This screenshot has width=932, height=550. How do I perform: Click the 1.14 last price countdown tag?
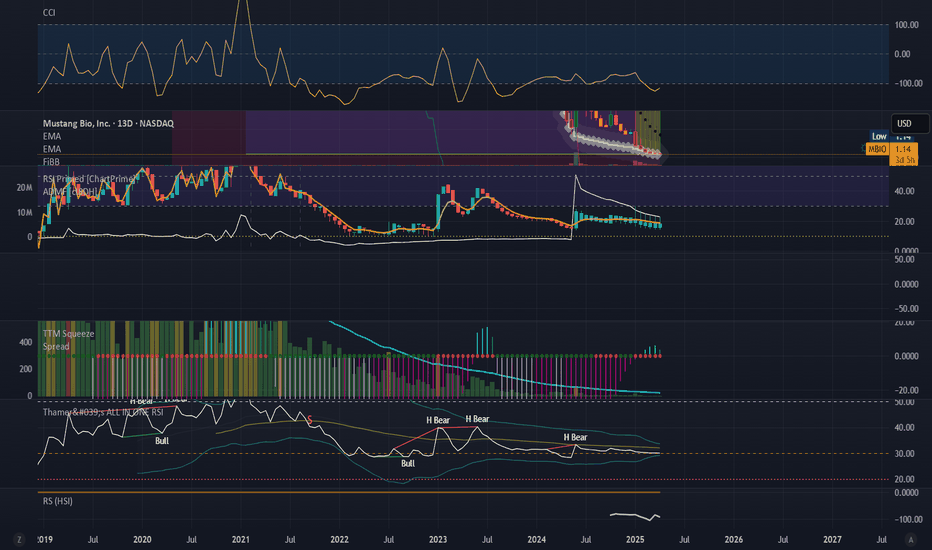click(903, 154)
